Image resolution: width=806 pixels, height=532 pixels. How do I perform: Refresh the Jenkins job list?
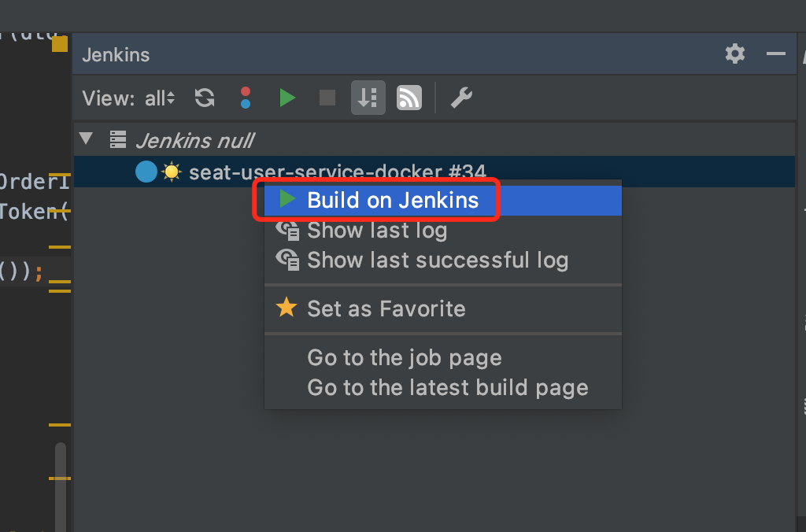(205, 98)
